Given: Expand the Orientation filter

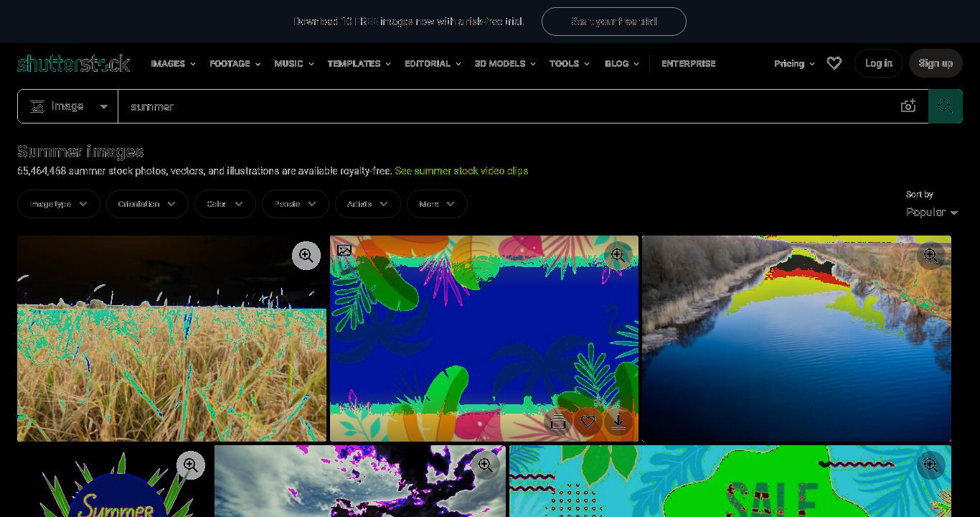Looking at the screenshot, I should [x=147, y=204].
